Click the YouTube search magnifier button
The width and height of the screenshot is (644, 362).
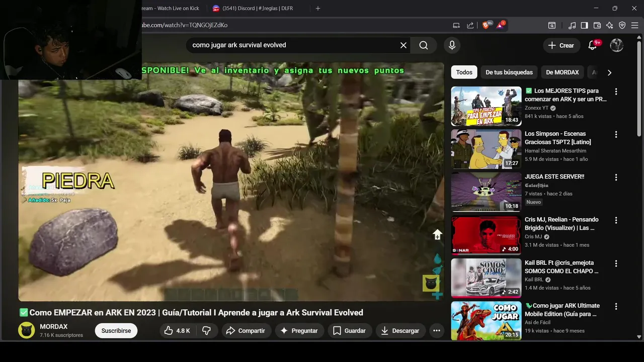[424, 45]
